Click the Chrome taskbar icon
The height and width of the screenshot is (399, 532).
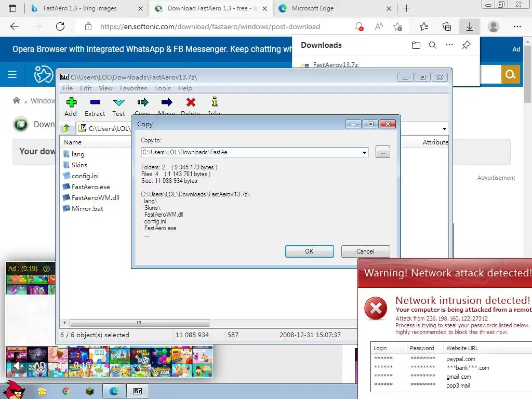pos(66,391)
